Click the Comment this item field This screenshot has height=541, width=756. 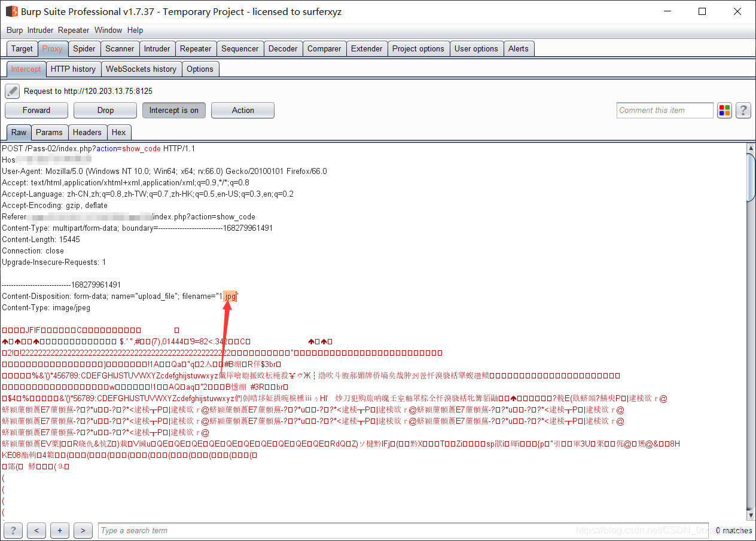point(664,110)
